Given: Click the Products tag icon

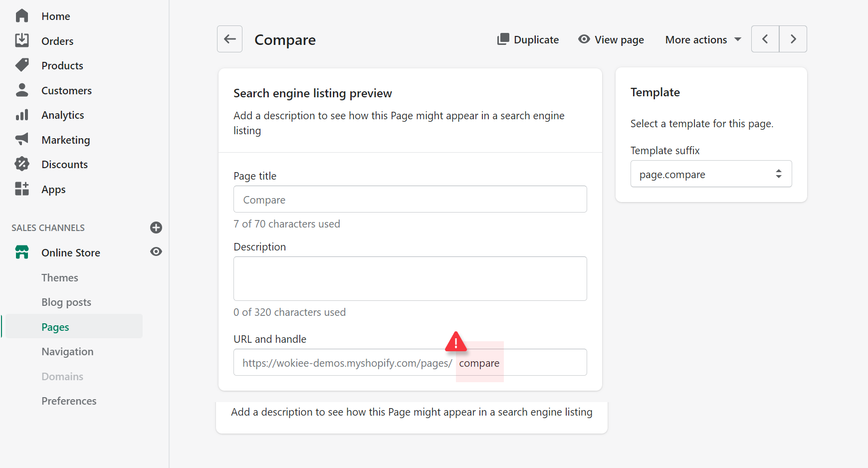Looking at the screenshot, I should [x=22, y=65].
